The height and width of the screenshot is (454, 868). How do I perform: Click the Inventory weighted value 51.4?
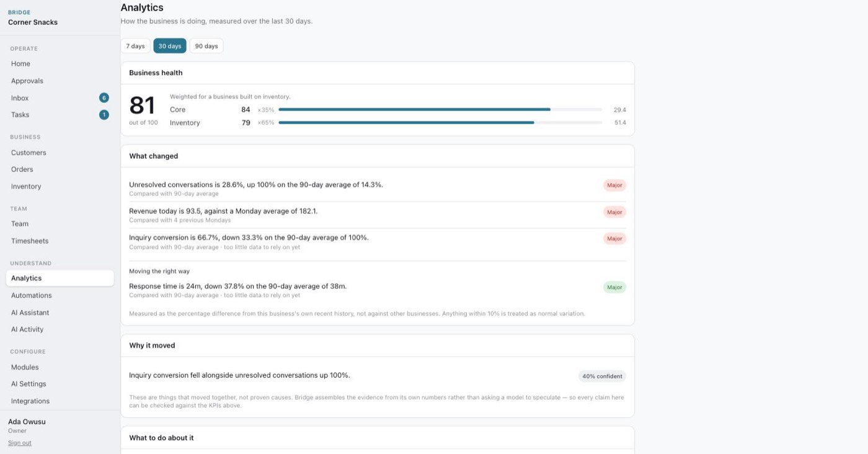coord(619,123)
